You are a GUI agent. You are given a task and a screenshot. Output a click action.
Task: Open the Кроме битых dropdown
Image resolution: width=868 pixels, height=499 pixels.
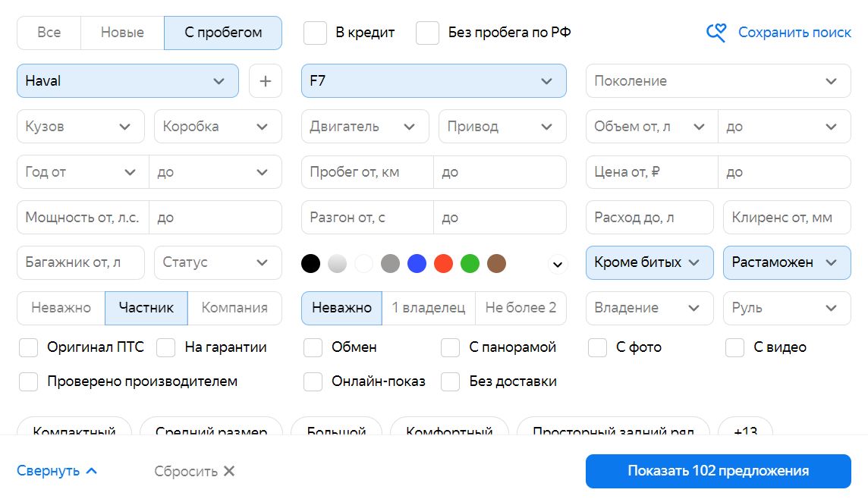click(650, 262)
